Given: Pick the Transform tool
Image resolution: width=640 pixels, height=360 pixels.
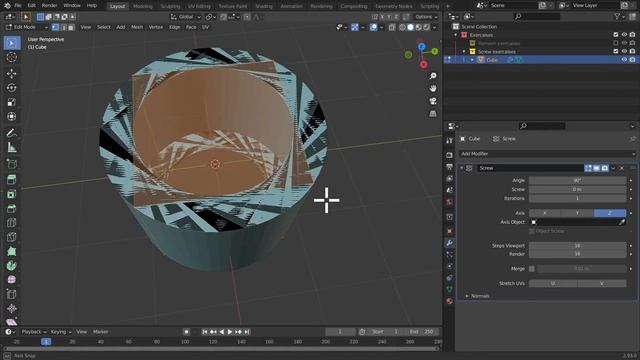Looking at the screenshot, I should (x=12, y=116).
